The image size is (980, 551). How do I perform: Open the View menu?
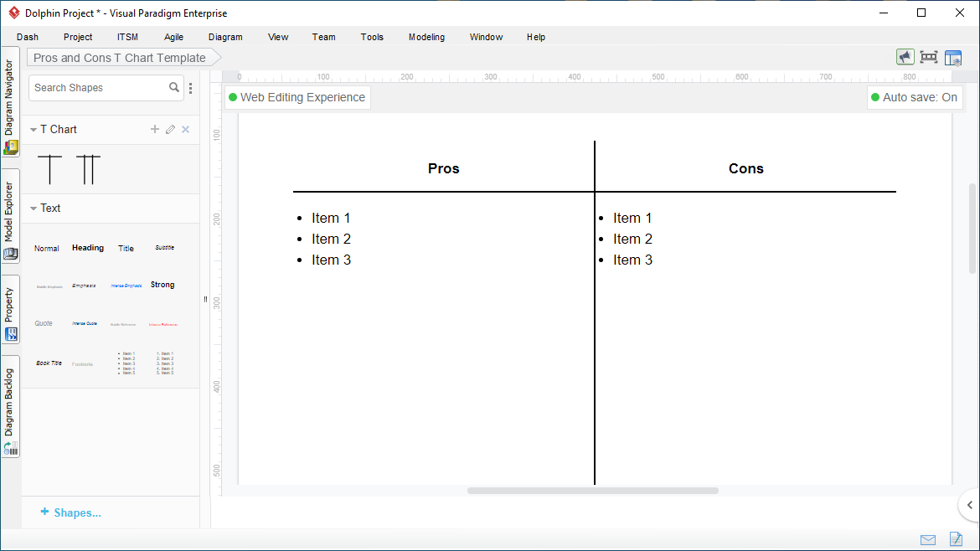278,37
